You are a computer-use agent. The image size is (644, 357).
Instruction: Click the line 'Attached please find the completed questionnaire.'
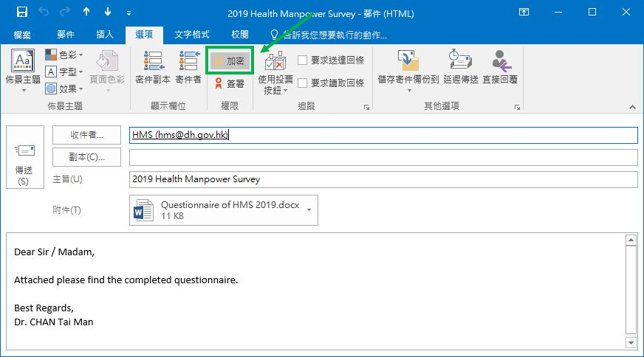click(x=126, y=280)
